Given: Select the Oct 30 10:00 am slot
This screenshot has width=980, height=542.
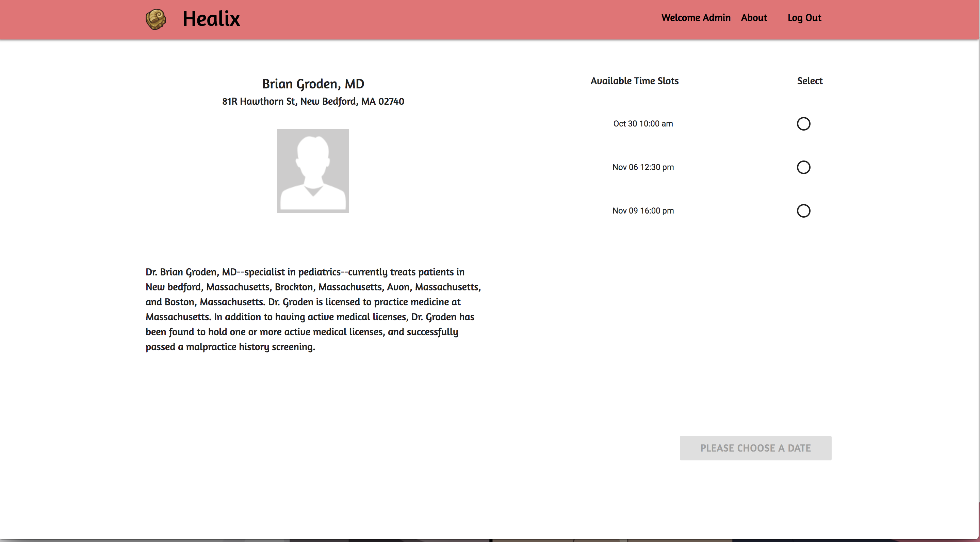Looking at the screenshot, I should click(x=803, y=124).
